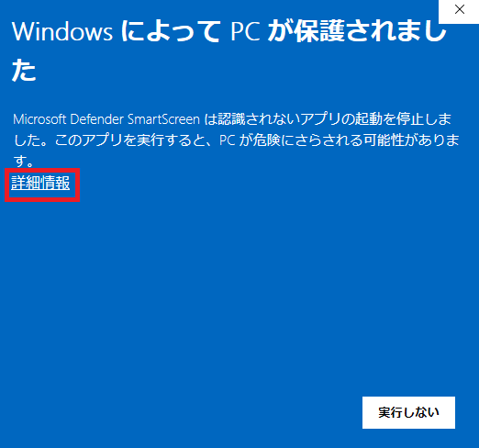
Task: Show more details via 詳細情報
Action: pos(40,183)
